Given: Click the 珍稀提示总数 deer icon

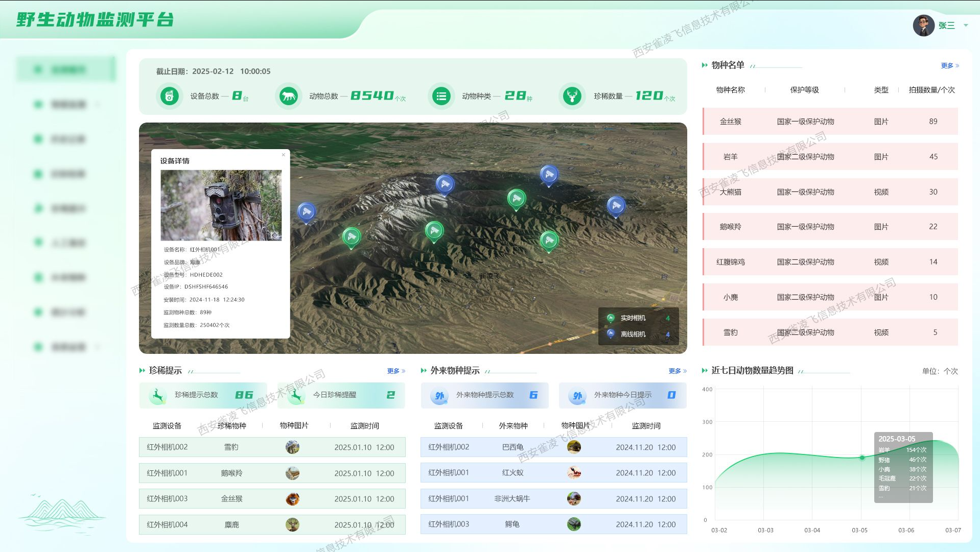Looking at the screenshot, I should [158, 395].
